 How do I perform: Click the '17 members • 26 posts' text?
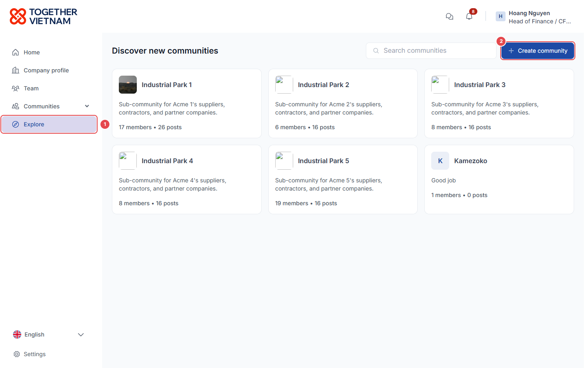coord(150,127)
